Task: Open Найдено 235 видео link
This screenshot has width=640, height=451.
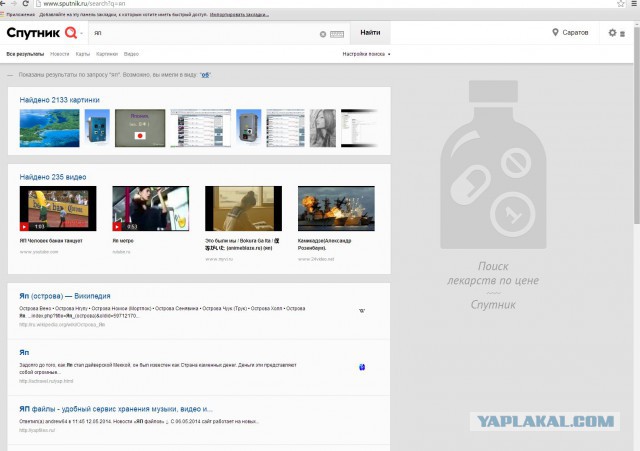Action: 53,177
